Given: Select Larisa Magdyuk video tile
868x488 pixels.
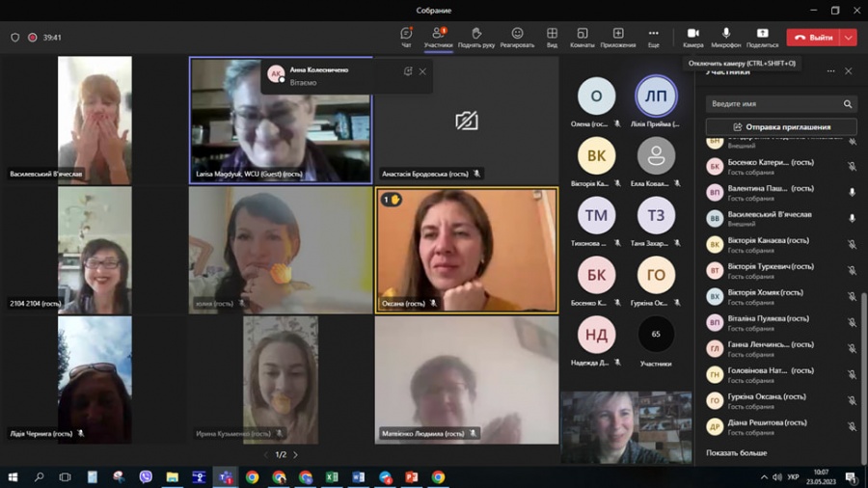Looking at the screenshot, I should point(281,120).
